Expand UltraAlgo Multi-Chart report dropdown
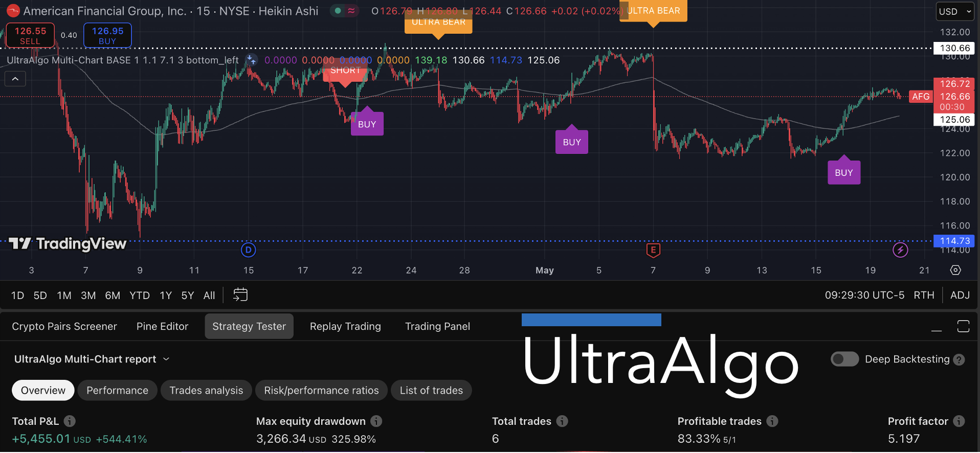980x453 pixels. 92,359
